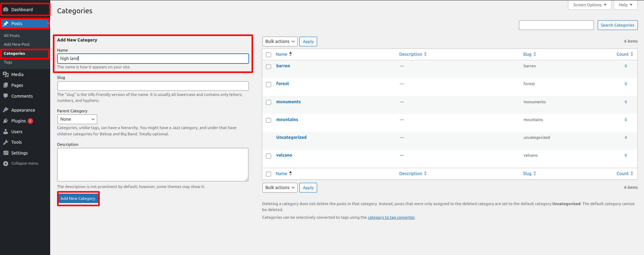Viewport: 644px width, 255px height.
Task: Click the Tools wrench icon
Action: pos(6,142)
